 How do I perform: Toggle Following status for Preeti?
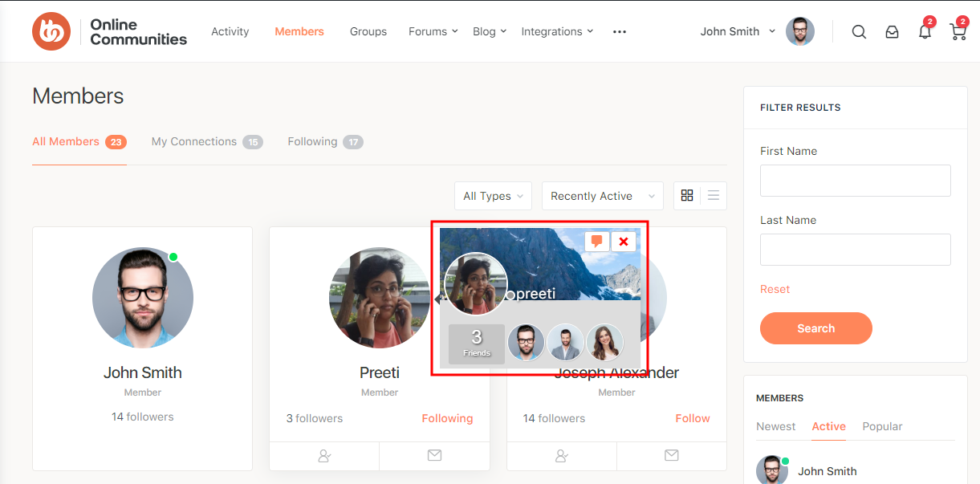pos(447,418)
